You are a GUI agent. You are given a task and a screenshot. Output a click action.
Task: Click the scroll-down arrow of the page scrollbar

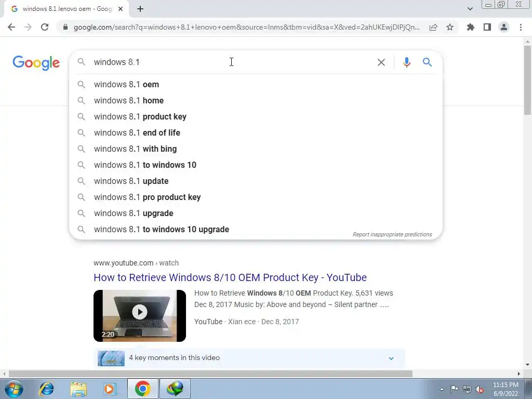point(527,365)
